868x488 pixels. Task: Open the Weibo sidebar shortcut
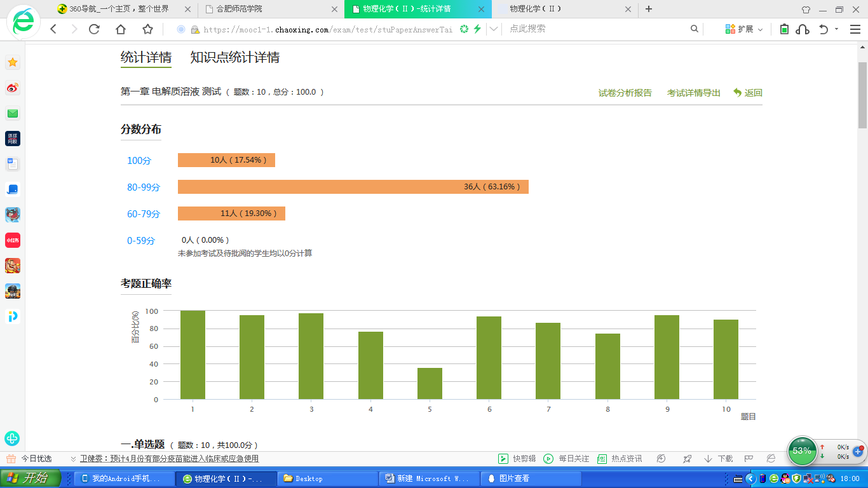(x=13, y=88)
